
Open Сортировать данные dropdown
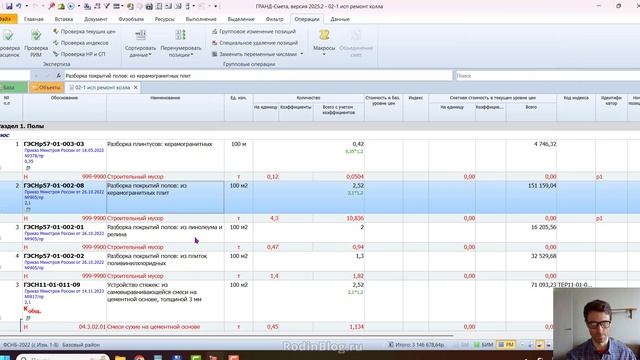(140, 43)
